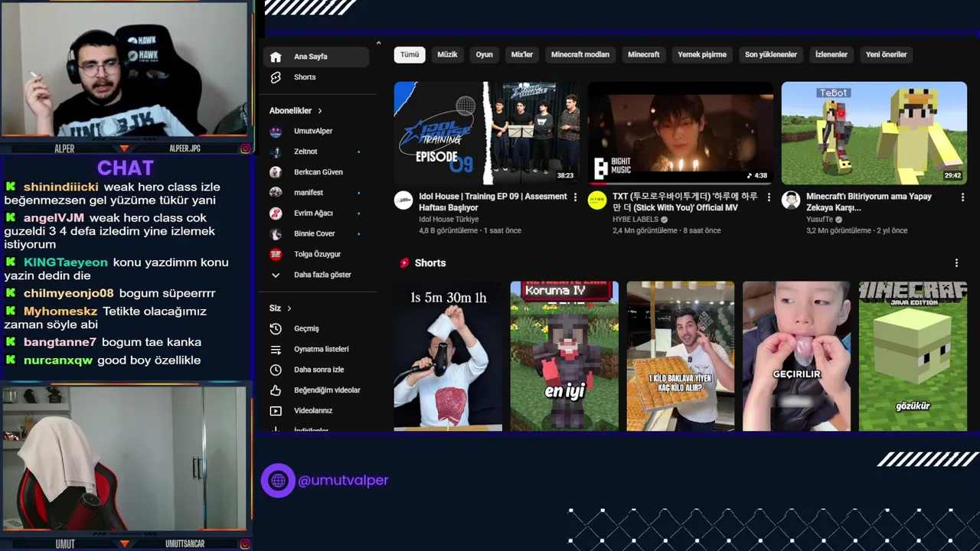The width and height of the screenshot is (980, 551).
Task: Click the globe icon next to @umutvalper
Action: [278, 481]
